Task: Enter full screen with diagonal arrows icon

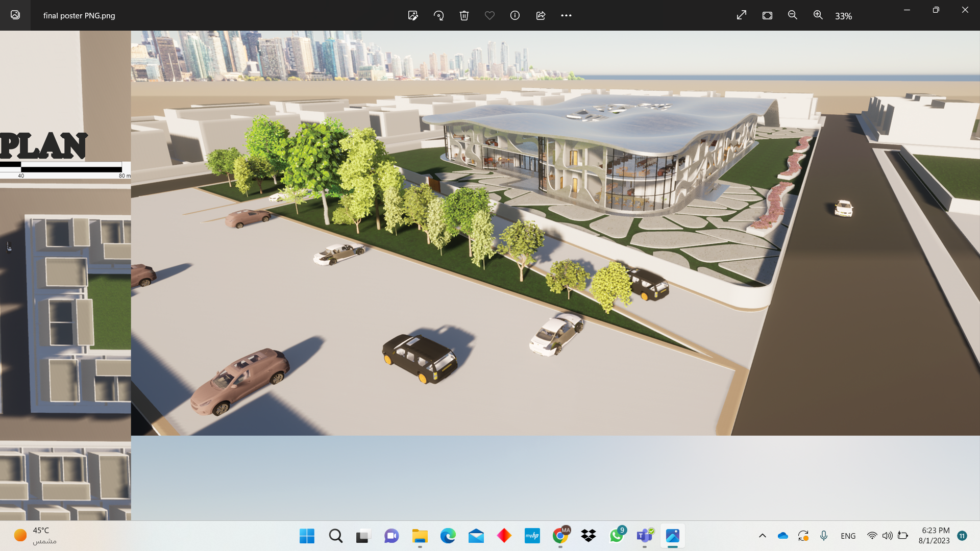Action: tap(742, 15)
